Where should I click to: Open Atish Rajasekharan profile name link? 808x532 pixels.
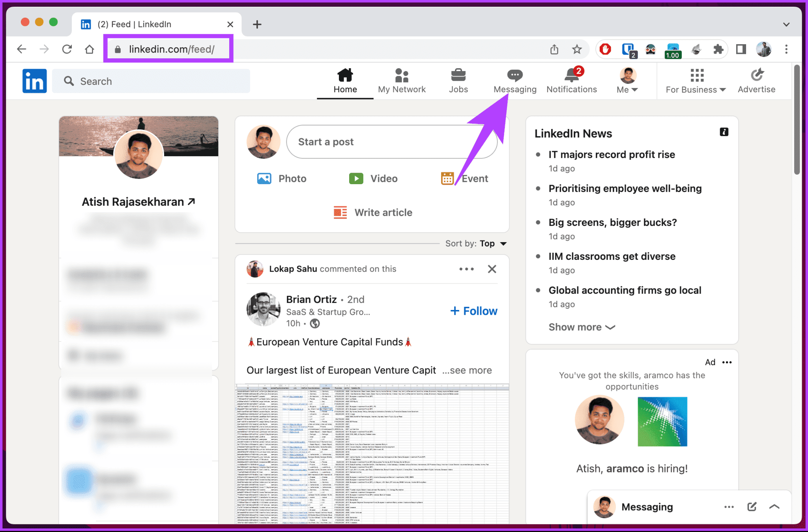[138, 202]
